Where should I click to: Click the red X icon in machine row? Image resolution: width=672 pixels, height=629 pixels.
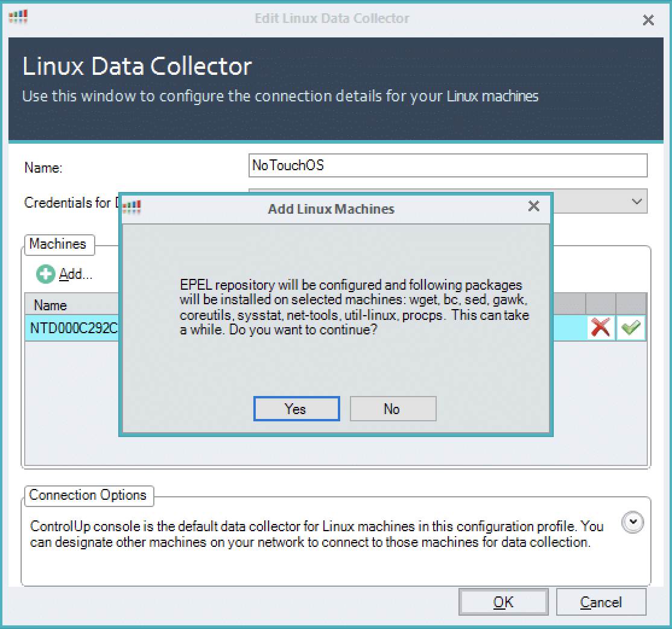600,328
